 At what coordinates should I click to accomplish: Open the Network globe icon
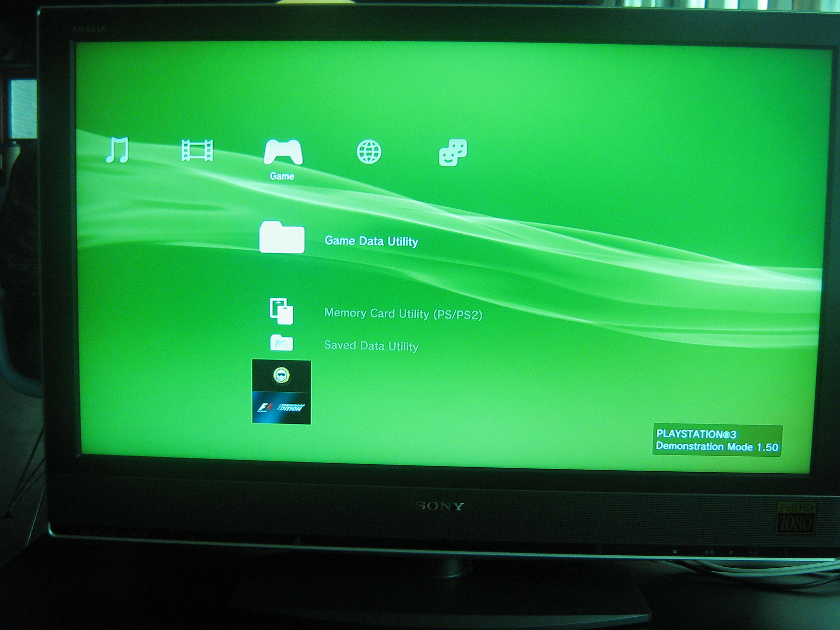tap(369, 152)
